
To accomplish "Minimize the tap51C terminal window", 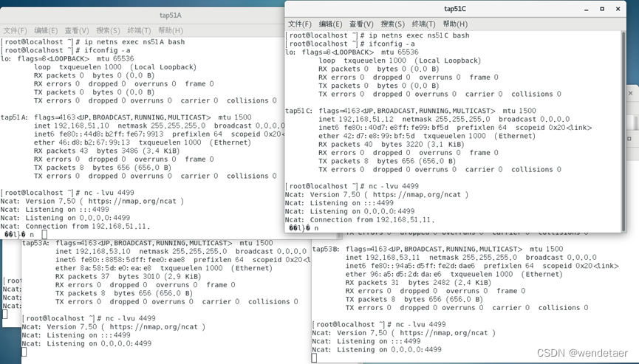I will 587,9.
